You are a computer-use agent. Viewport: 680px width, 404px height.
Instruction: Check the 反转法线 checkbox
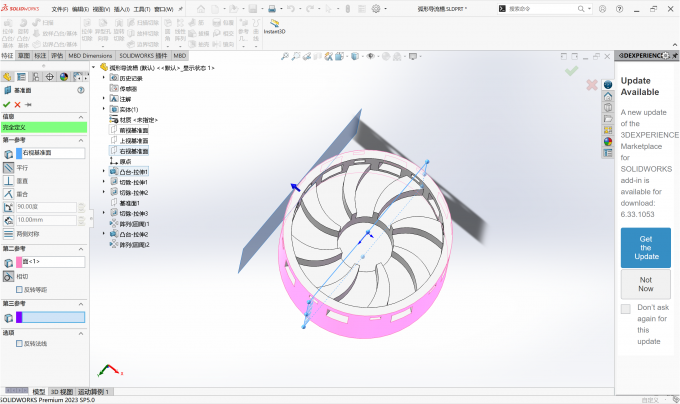19,343
